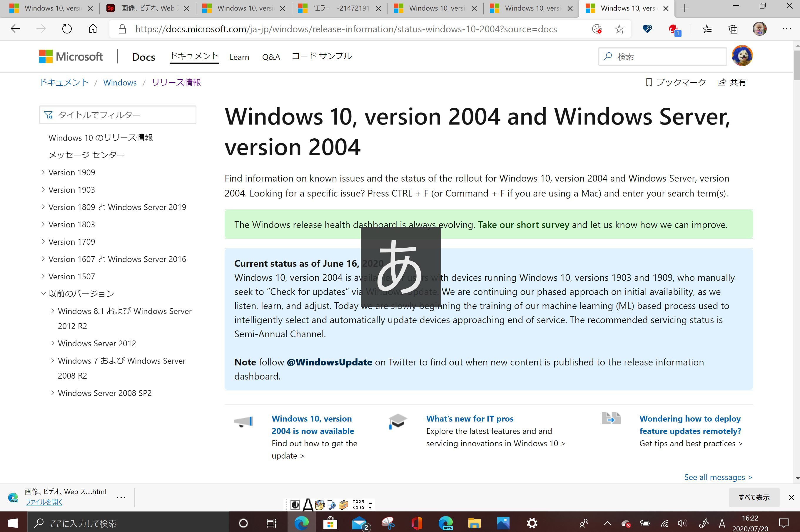Screen dimensions: 800x532
Task: Open the Q&A navigation item
Action: click(271, 57)
